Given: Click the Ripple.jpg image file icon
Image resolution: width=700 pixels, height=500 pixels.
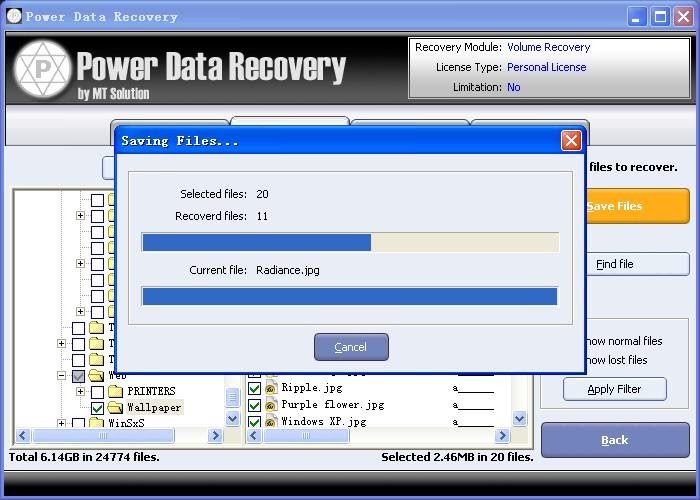Looking at the screenshot, I should [x=271, y=388].
